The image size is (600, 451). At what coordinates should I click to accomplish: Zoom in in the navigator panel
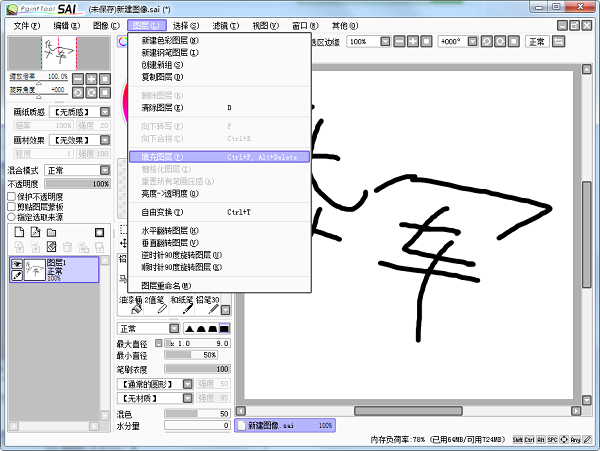[91, 79]
